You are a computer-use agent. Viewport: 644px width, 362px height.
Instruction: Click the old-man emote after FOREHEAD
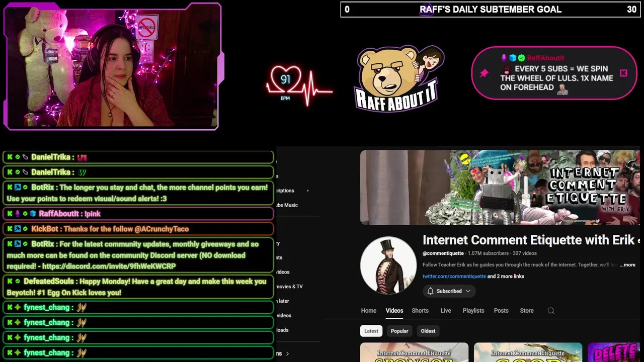(562, 89)
